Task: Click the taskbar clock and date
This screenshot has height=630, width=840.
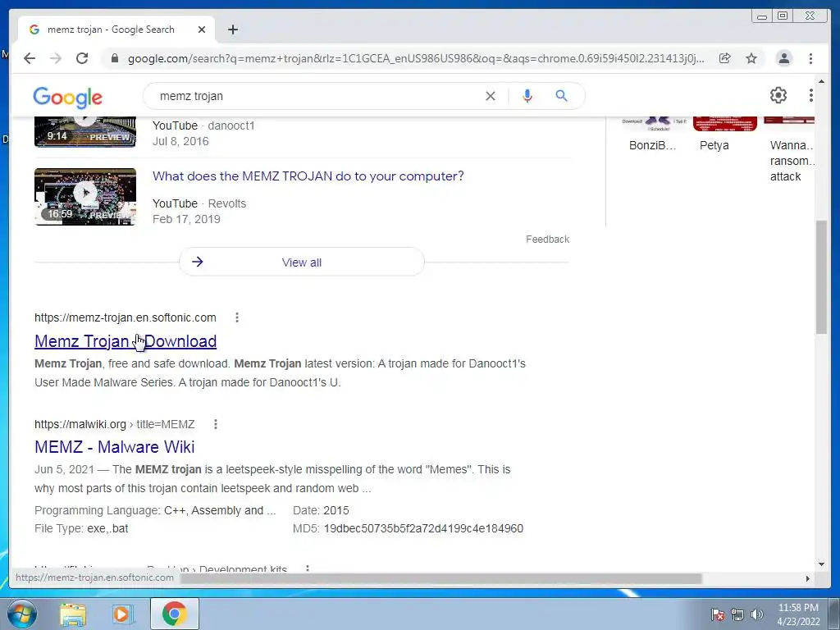Action: point(798,614)
